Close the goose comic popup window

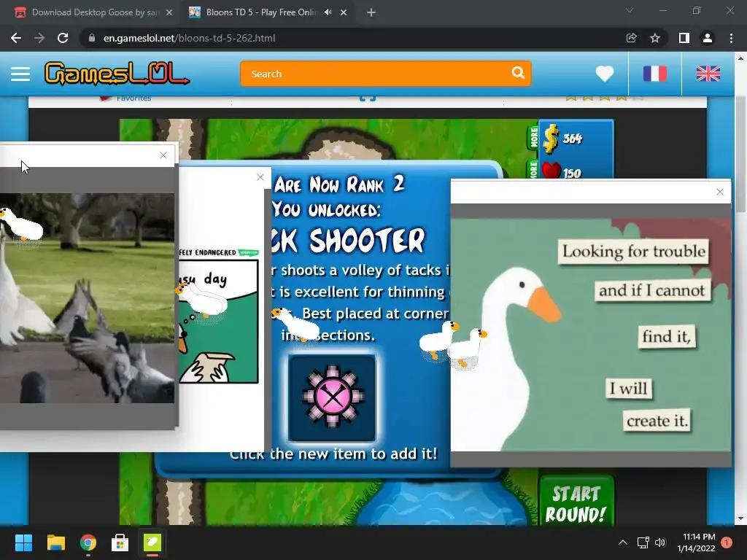click(x=260, y=177)
